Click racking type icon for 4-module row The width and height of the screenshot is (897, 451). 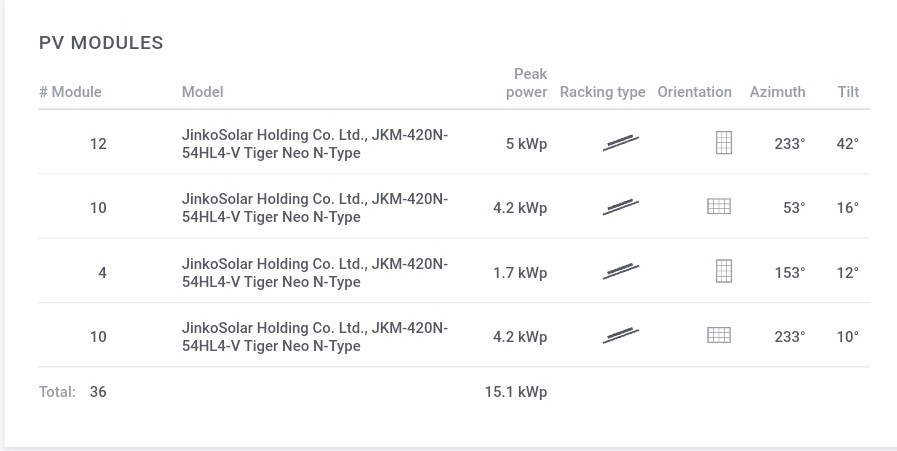[x=621, y=272]
